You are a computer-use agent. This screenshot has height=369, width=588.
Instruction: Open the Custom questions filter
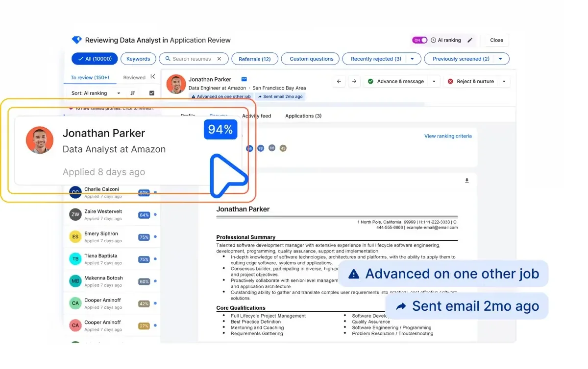(311, 59)
